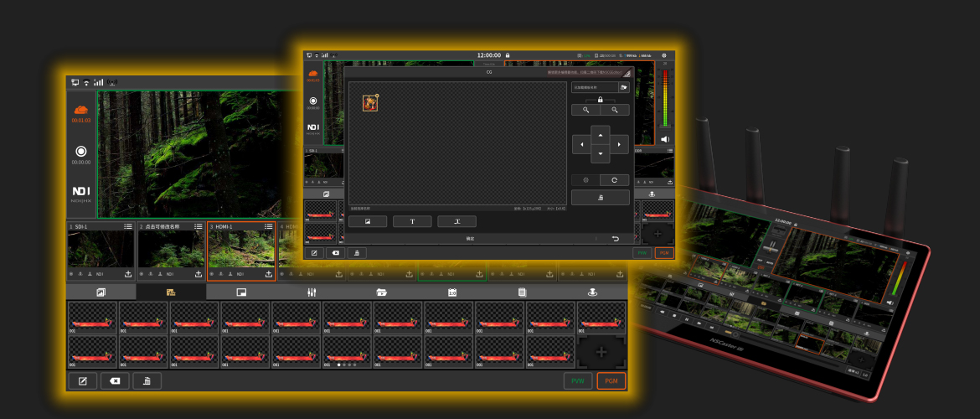Add new overlay with the plus tile
This screenshot has height=419, width=980.
coord(601,352)
